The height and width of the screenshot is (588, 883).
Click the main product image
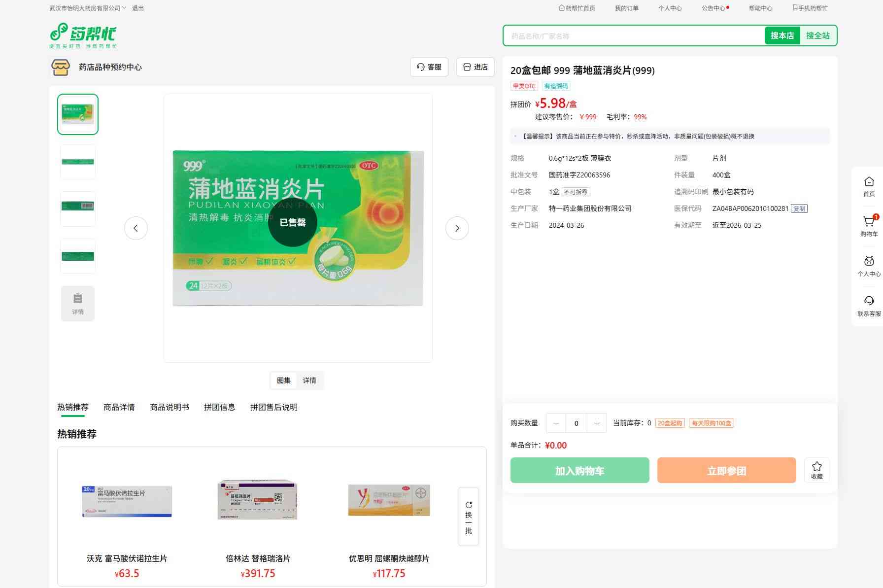(298, 228)
